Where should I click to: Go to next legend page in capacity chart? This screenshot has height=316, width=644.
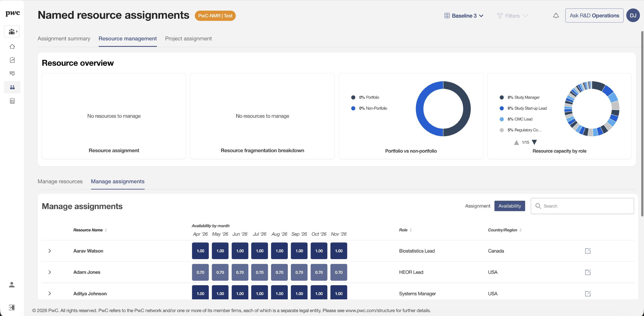coord(534,142)
